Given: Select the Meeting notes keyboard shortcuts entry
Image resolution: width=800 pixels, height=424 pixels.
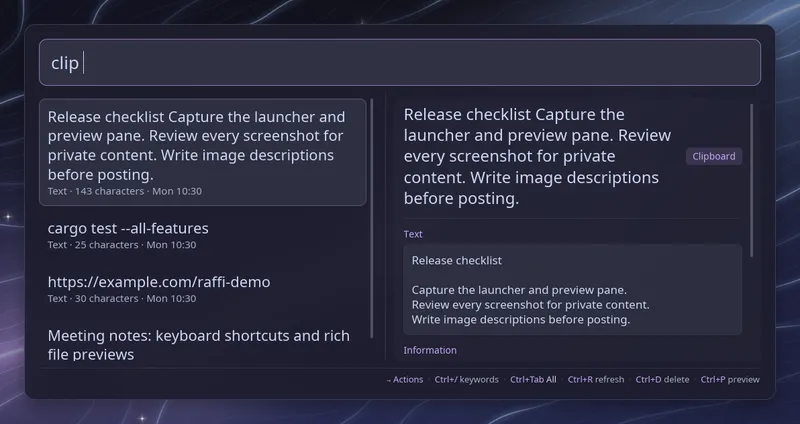Looking at the screenshot, I should [203, 344].
